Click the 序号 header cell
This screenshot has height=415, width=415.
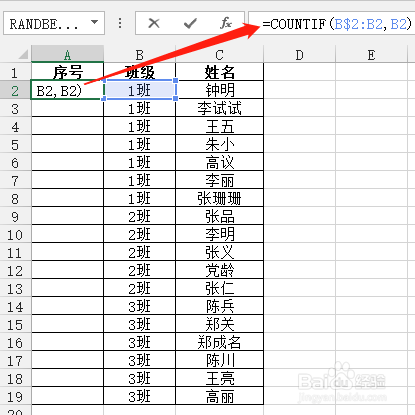click(68, 72)
